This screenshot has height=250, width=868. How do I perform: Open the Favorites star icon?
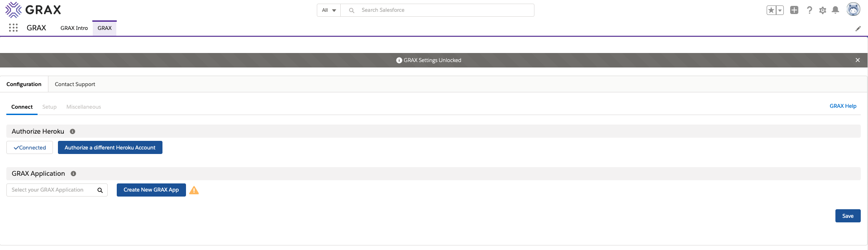click(771, 10)
